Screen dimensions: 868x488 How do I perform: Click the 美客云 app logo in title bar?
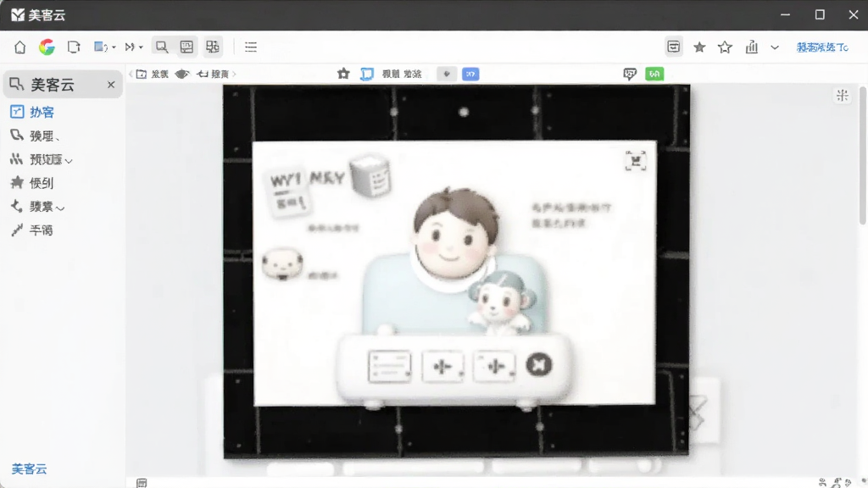point(19,15)
